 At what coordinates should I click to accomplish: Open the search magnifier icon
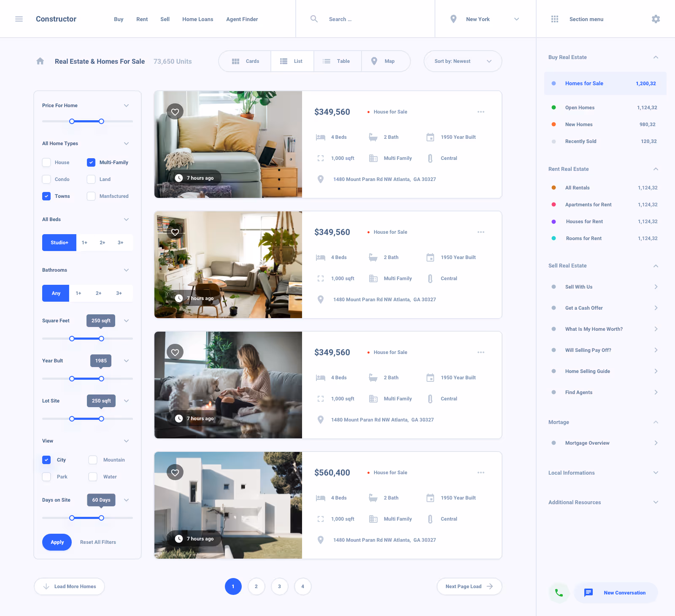point(314,19)
